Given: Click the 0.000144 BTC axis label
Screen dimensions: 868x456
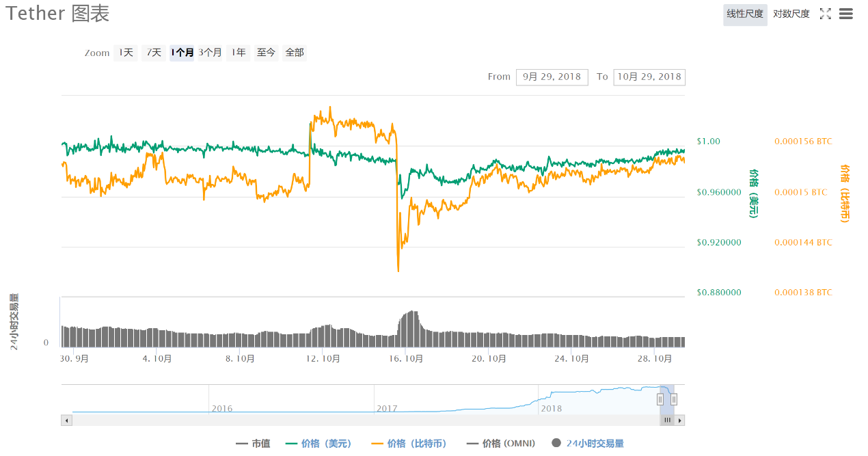Looking at the screenshot, I should click(x=803, y=243).
